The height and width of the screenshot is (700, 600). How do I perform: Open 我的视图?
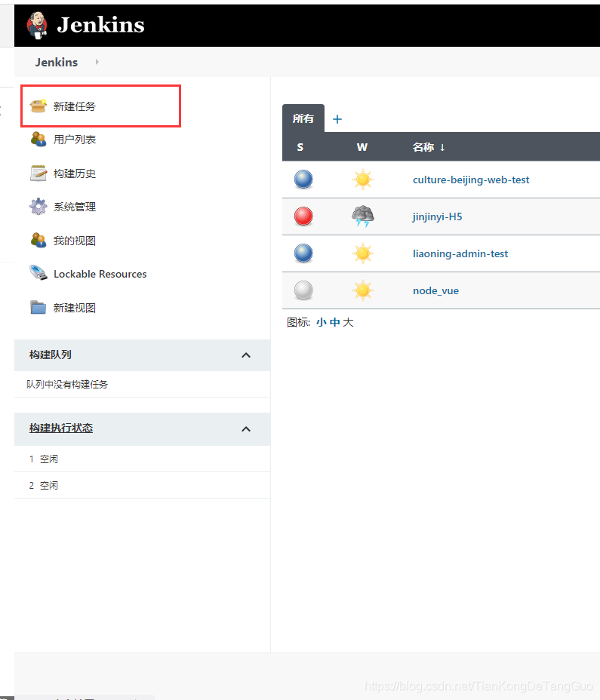click(75, 241)
